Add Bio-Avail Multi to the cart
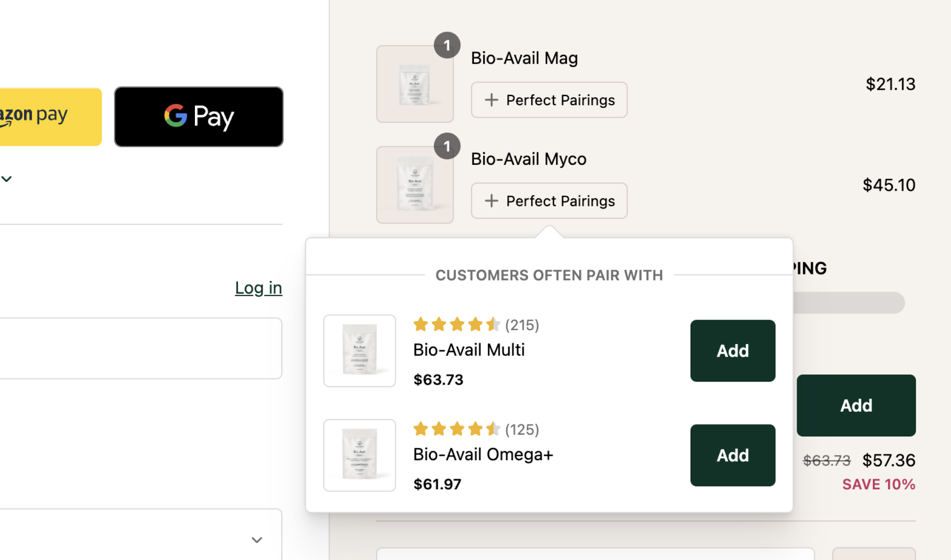 click(732, 351)
